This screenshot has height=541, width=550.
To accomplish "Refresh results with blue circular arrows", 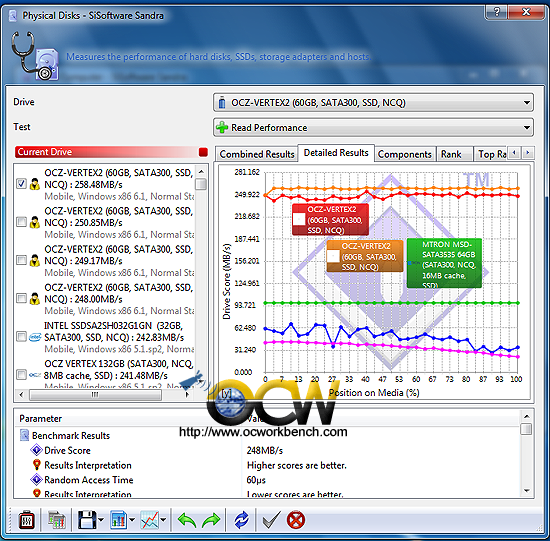I will [242, 520].
